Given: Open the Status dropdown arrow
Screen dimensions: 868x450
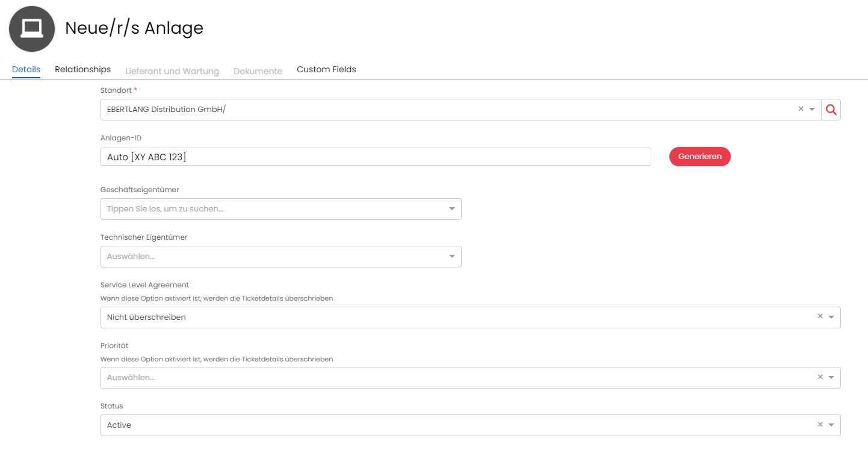Looking at the screenshot, I should click(831, 425).
